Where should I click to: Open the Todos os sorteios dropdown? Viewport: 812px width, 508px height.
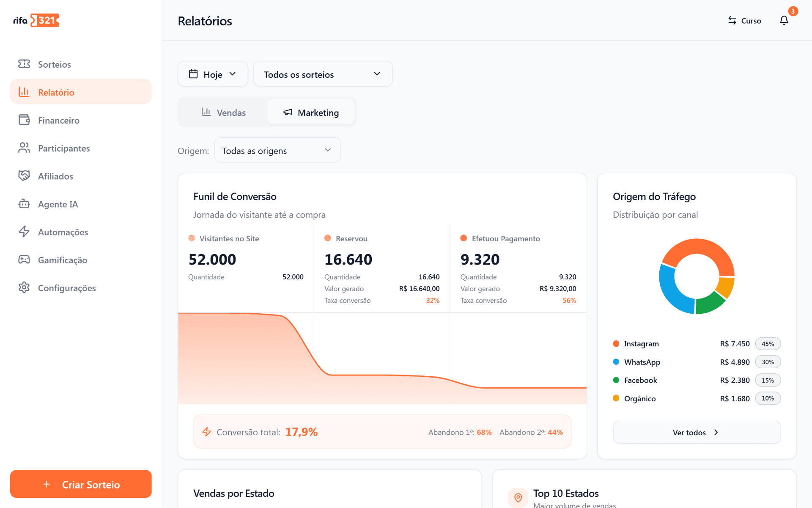[x=323, y=74]
